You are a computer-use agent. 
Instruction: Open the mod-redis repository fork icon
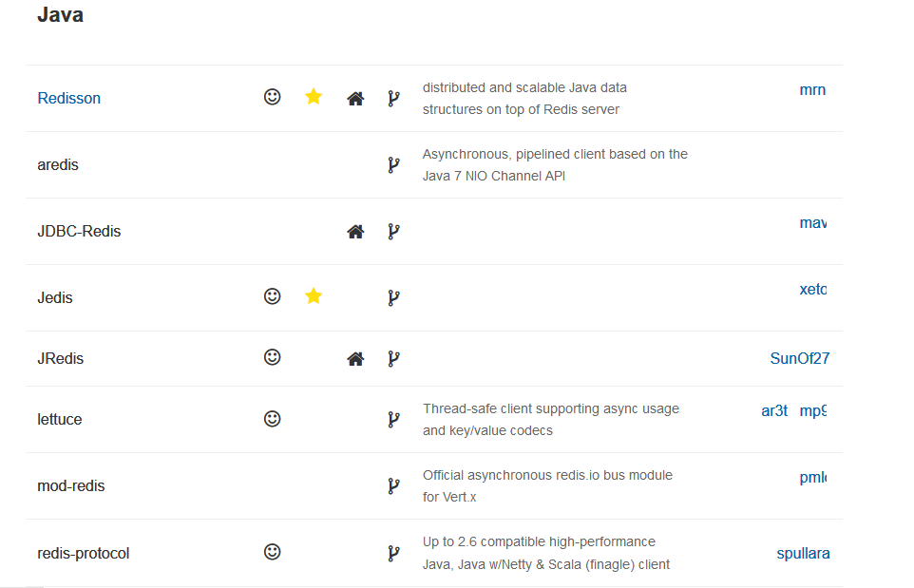(393, 485)
